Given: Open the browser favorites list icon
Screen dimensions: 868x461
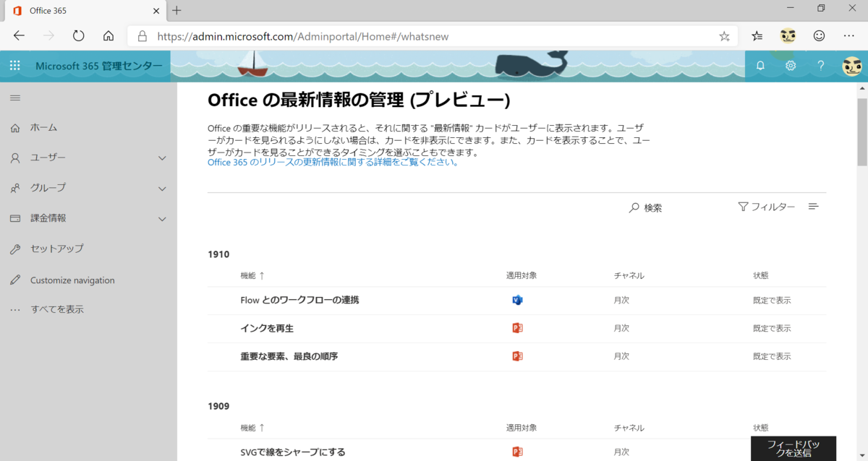Looking at the screenshot, I should (x=757, y=35).
